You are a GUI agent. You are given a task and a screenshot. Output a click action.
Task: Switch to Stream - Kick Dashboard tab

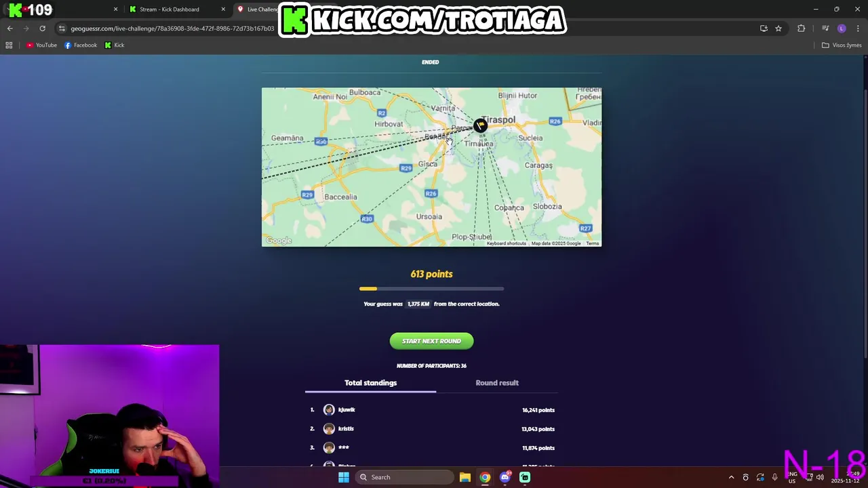[x=170, y=9]
